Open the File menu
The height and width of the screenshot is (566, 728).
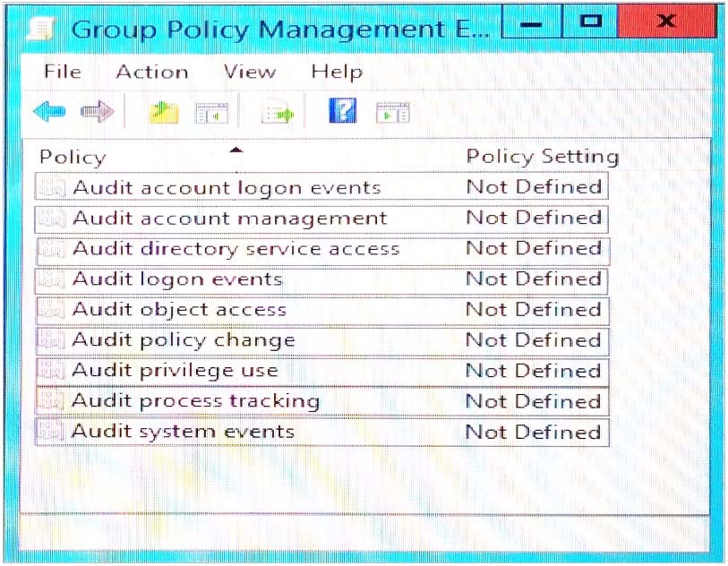coord(62,72)
